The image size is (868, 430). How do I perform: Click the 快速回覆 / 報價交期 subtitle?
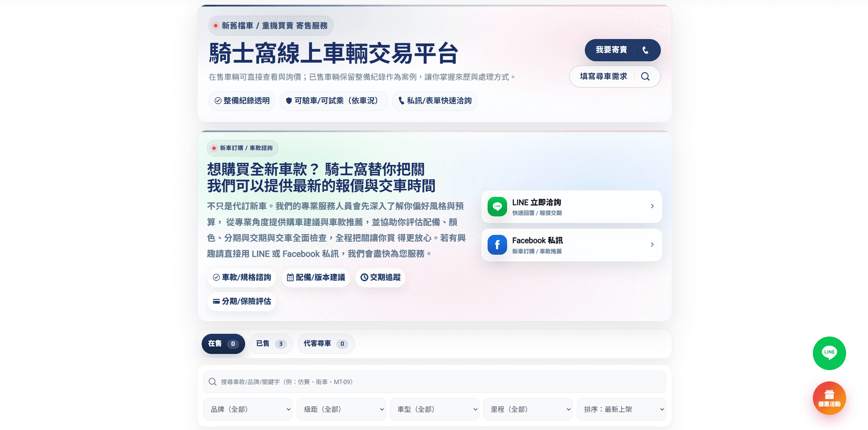click(537, 213)
